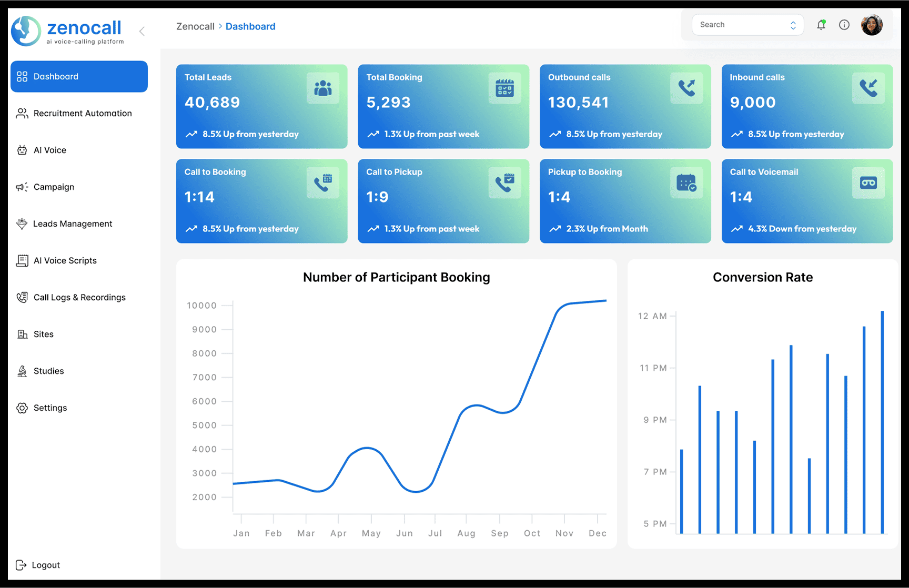Click the Total Leads people icon
Image resolution: width=909 pixels, height=588 pixels.
pos(323,88)
